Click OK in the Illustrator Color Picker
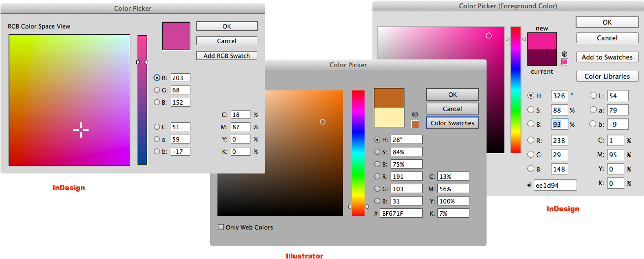Viewport: 644px width, 259px height. tap(452, 94)
